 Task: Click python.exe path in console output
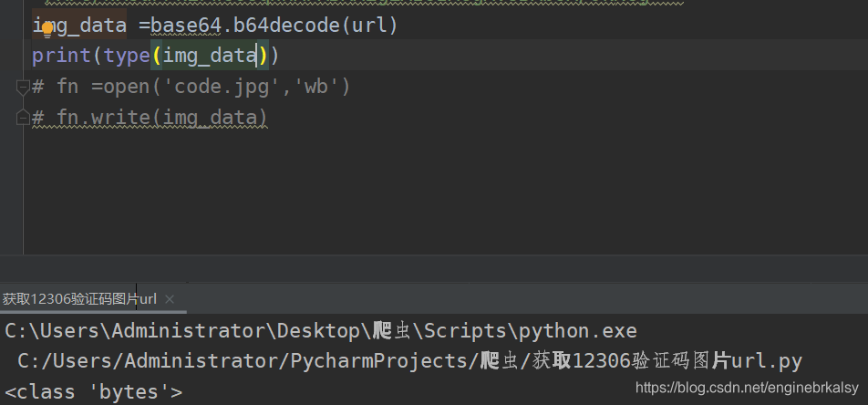tap(321, 331)
